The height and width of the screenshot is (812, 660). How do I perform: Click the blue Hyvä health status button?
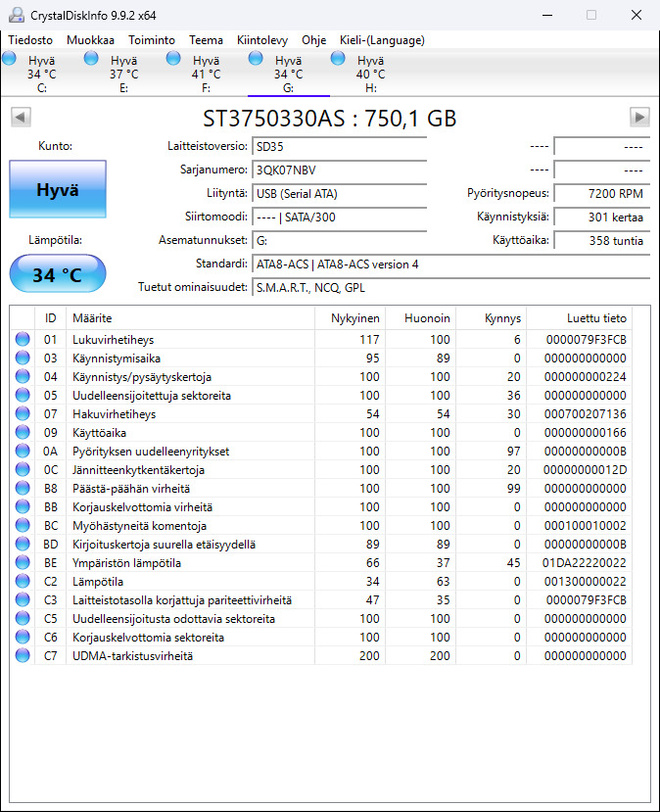click(x=58, y=189)
